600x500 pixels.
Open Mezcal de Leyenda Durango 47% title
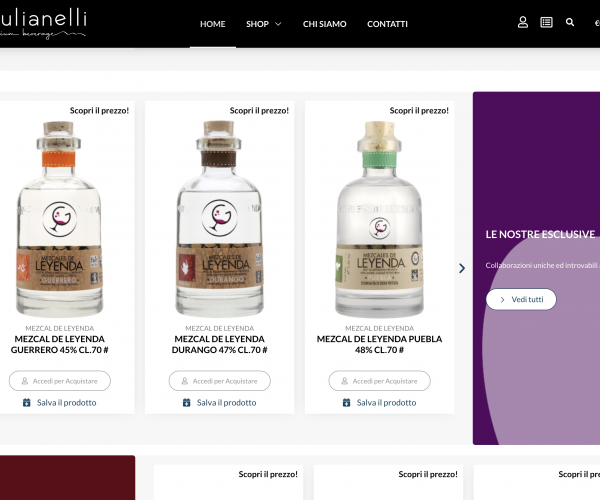click(220, 344)
